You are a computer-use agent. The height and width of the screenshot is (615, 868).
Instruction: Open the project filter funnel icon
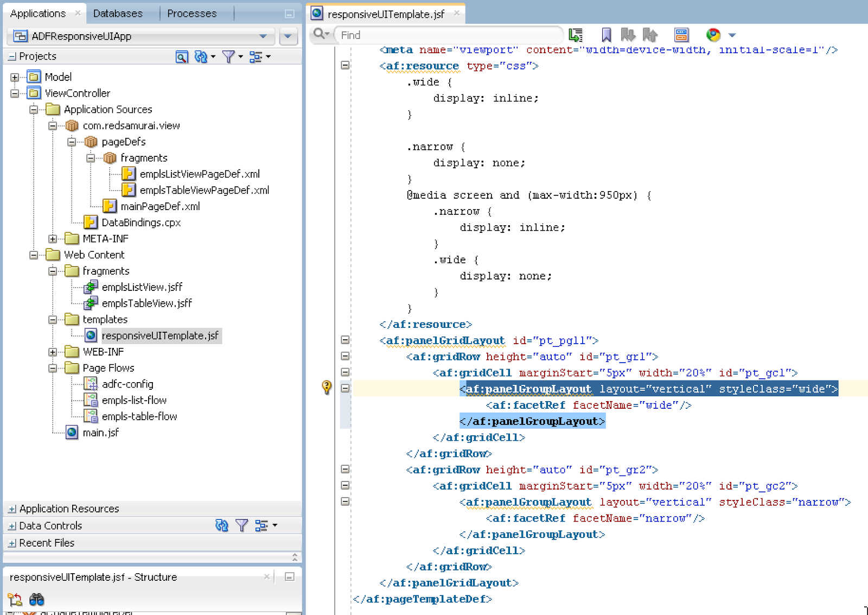click(x=228, y=56)
